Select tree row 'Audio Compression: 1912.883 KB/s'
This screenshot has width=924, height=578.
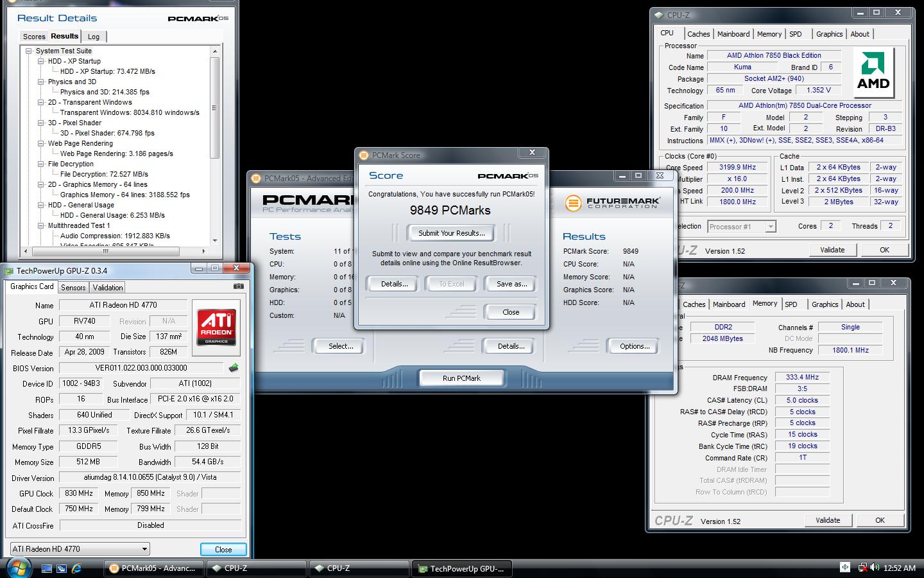115,236
